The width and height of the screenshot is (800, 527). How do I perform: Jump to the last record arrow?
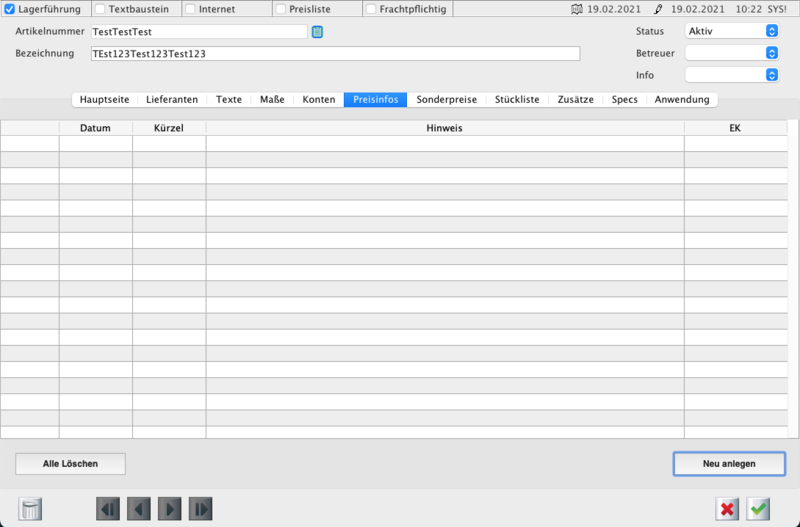pyautogui.click(x=201, y=509)
